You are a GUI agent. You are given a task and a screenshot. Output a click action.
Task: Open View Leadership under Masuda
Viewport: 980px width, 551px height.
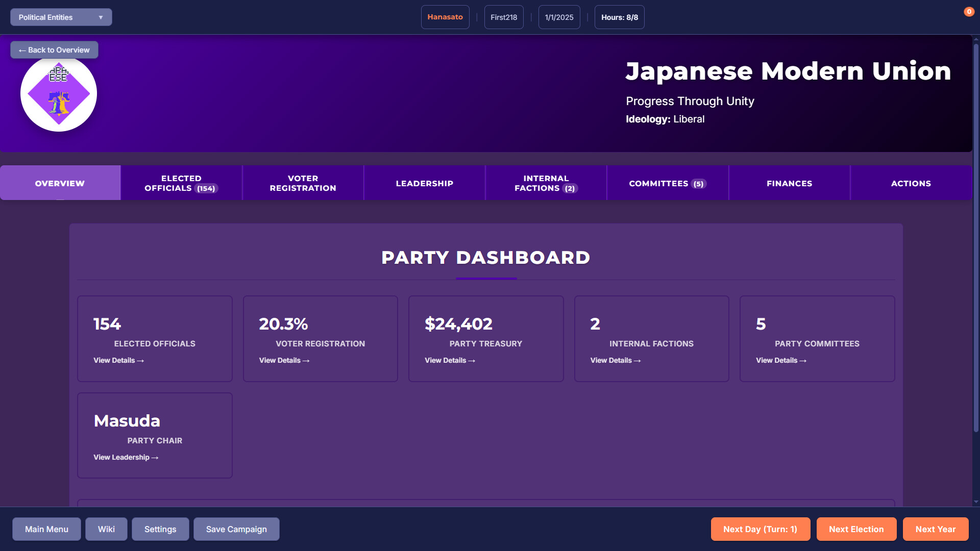pyautogui.click(x=126, y=457)
